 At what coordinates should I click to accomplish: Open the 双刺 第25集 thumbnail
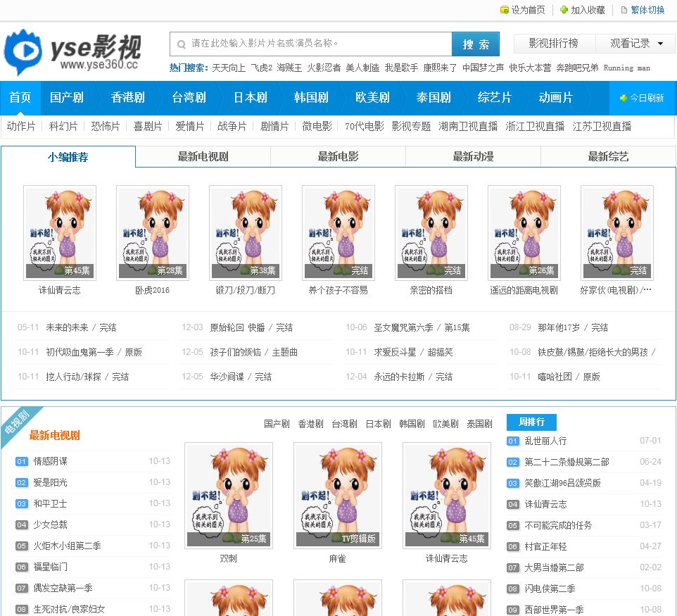coord(229,496)
